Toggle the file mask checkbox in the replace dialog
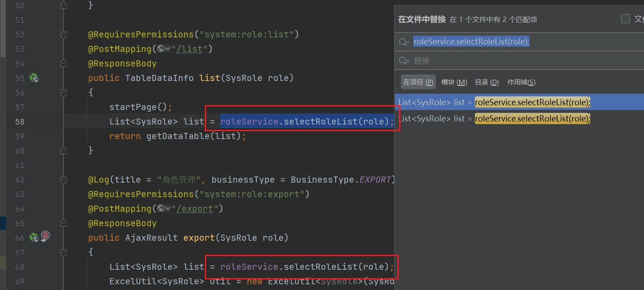Image resolution: width=644 pixels, height=290 pixels. click(625, 18)
